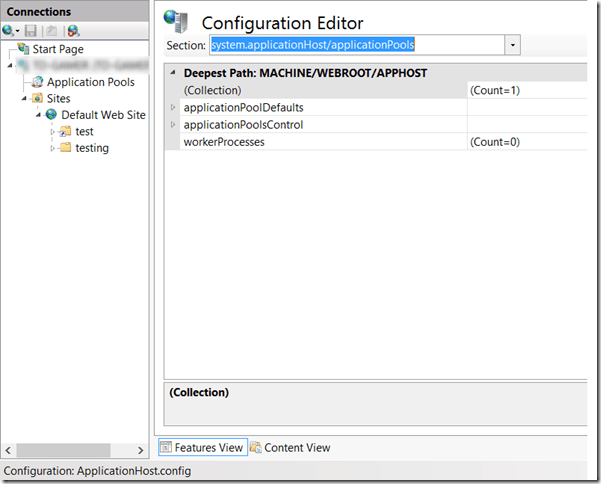
Task: Click the testing folder icon
Action: click(x=65, y=148)
